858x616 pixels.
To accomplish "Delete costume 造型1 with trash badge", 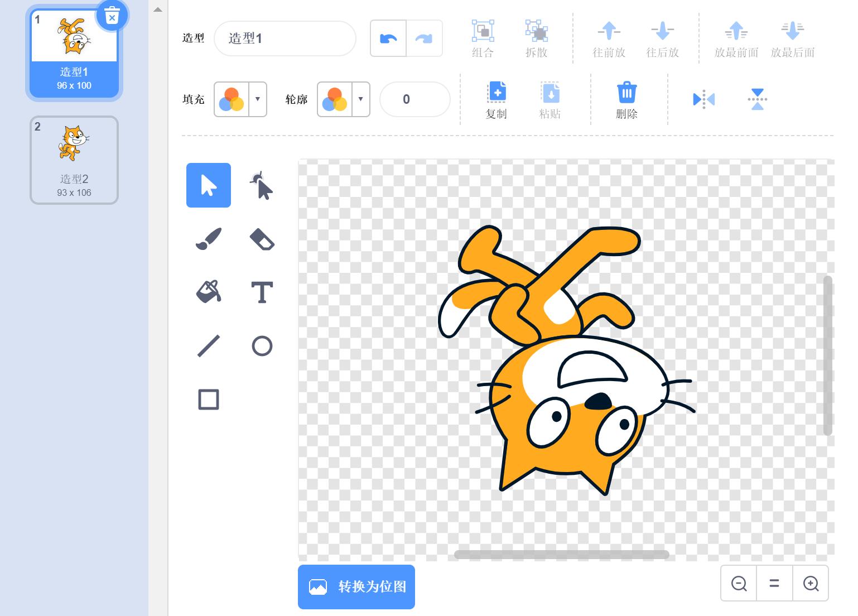I will (112, 15).
